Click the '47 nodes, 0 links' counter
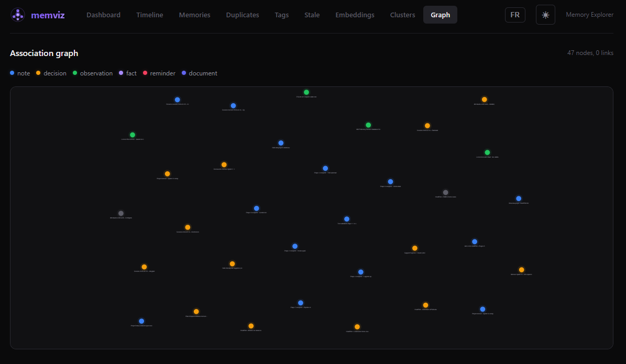 pyautogui.click(x=590, y=53)
